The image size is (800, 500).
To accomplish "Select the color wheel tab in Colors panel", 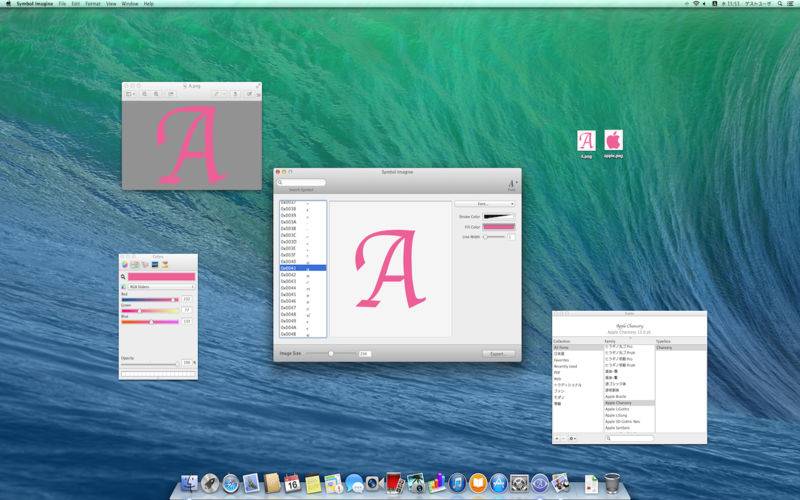I will (125, 264).
